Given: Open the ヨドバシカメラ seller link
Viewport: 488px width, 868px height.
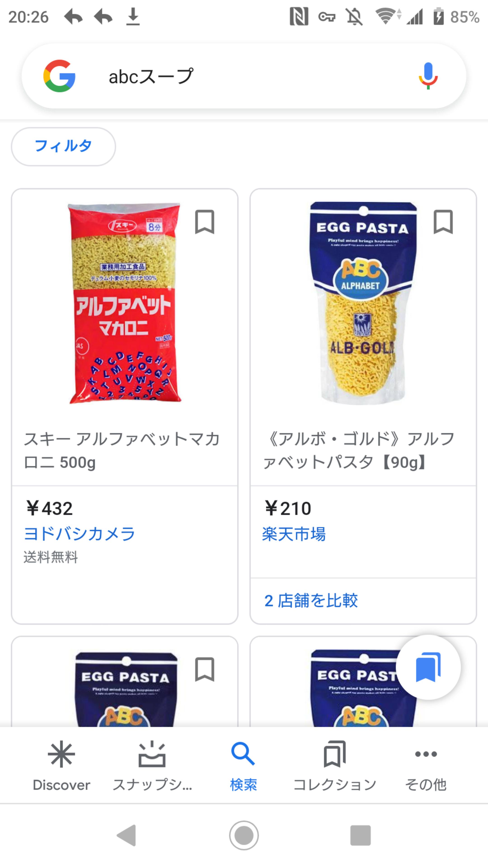Looking at the screenshot, I should pyautogui.click(x=80, y=534).
